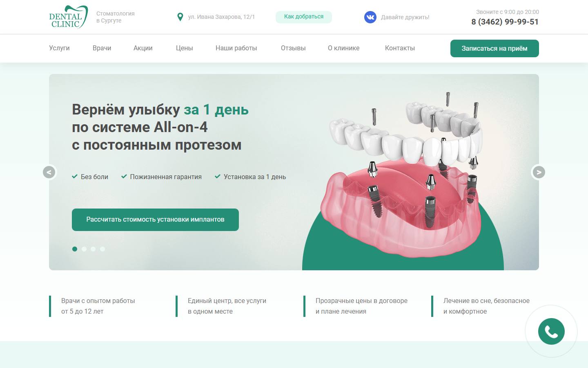Screen dimensions: 588x368
Task: Click the Записаться на приём button
Action: (494, 48)
